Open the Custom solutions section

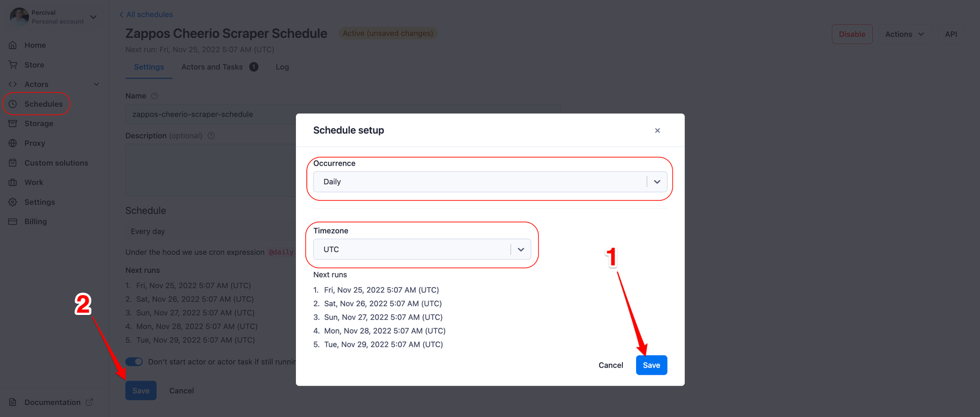[x=56, y=162]
